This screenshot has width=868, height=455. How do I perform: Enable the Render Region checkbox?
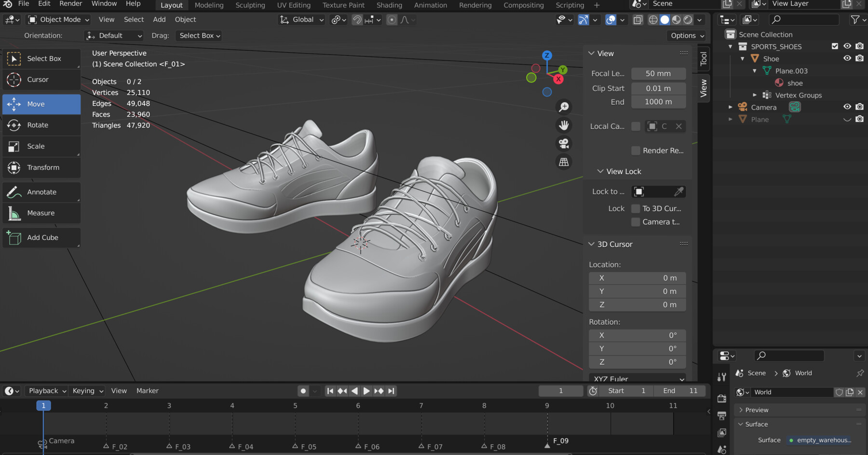click(636, 151)
